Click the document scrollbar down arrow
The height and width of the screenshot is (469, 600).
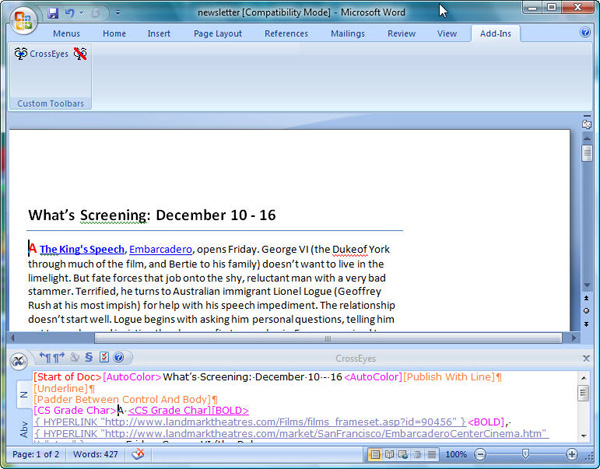point(587,286)
